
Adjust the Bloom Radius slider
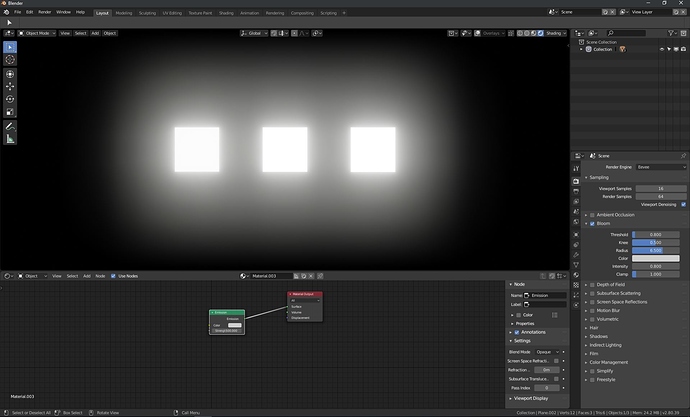(656, 250)
